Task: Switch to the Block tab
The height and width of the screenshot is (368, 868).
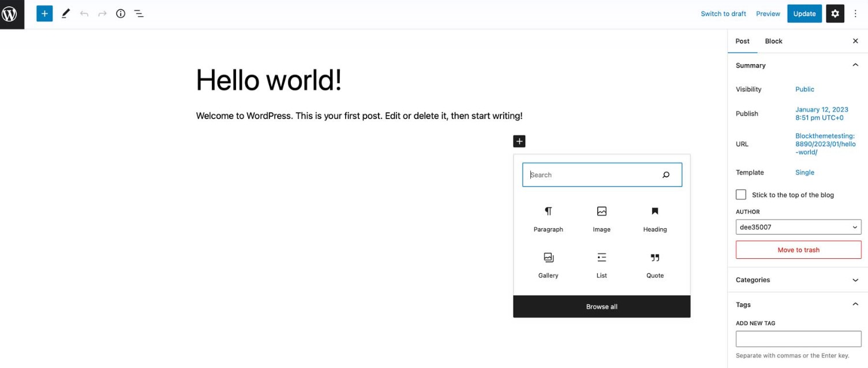Action: click(x=773, y=41)
